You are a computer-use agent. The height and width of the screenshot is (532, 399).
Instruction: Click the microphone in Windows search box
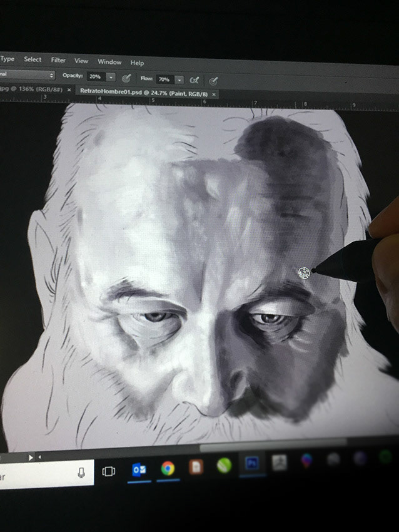tap(81, 473)
